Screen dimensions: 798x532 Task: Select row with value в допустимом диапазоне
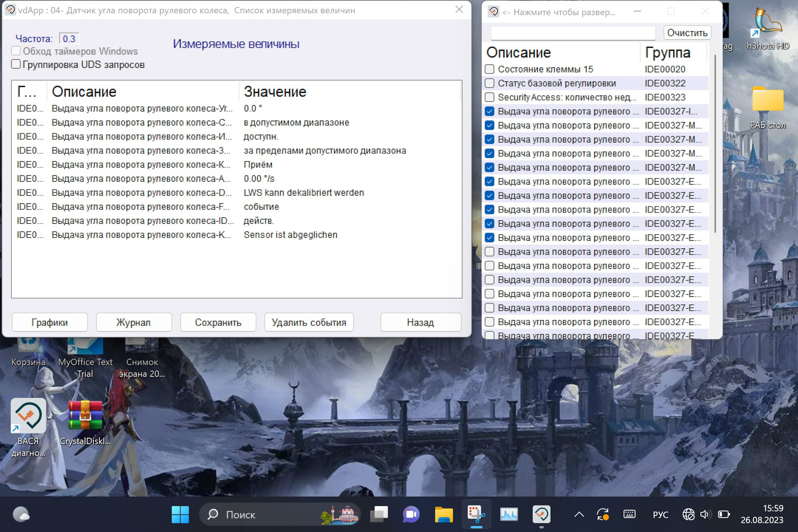point(236,123)
